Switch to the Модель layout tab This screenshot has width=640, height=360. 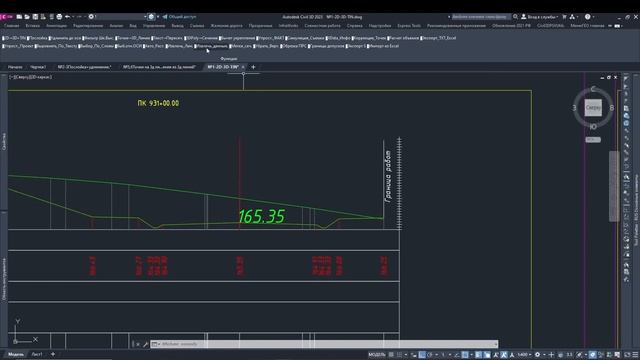(x=16, y=354)
